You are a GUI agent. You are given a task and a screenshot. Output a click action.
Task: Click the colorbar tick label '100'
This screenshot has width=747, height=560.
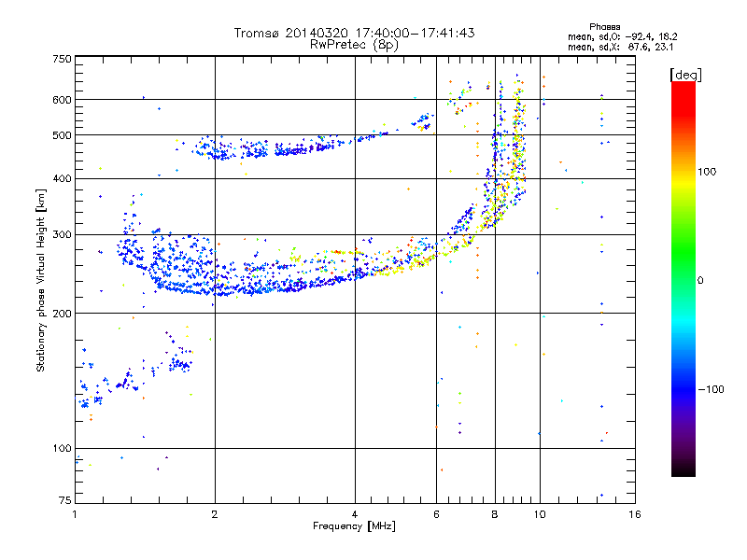(x=707, y=172)
